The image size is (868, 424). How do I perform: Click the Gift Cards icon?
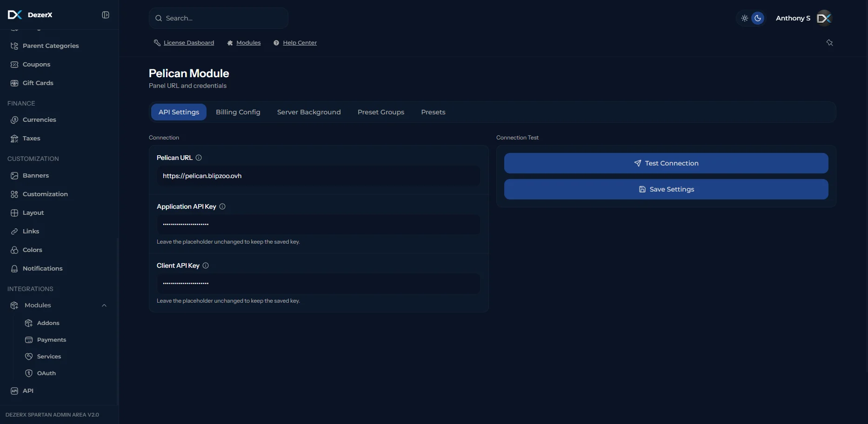(x=14, y=83)
